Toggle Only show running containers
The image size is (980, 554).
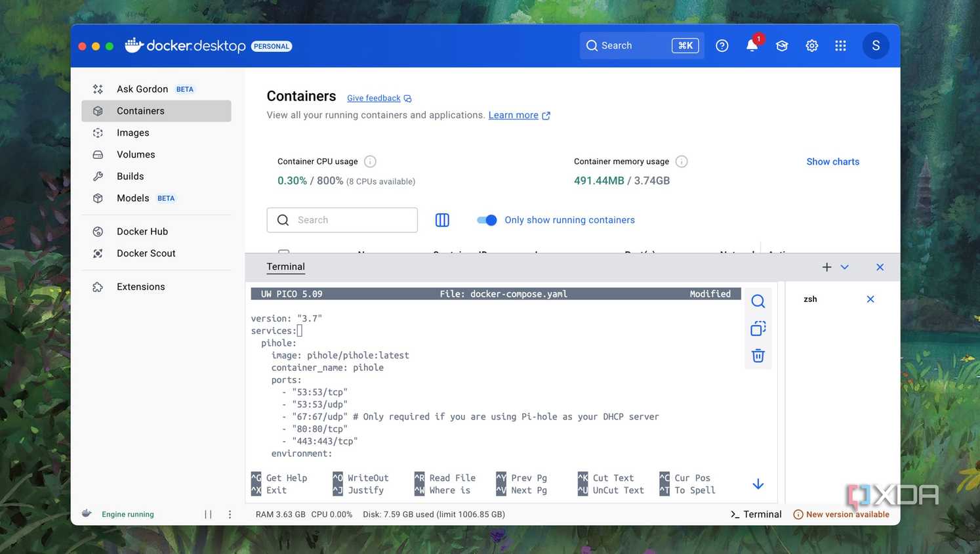[x=487, y=220]
